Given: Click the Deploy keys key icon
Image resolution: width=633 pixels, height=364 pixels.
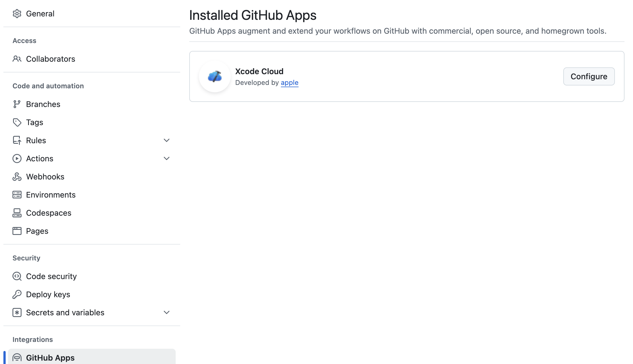Looking at the screenshot, I should pos(17,294).
